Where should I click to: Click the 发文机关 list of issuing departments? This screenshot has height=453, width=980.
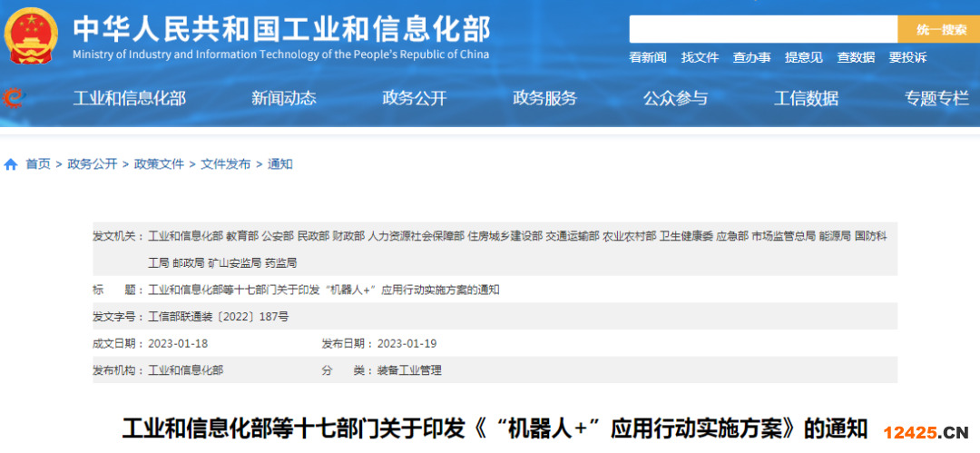pos(517,249)
